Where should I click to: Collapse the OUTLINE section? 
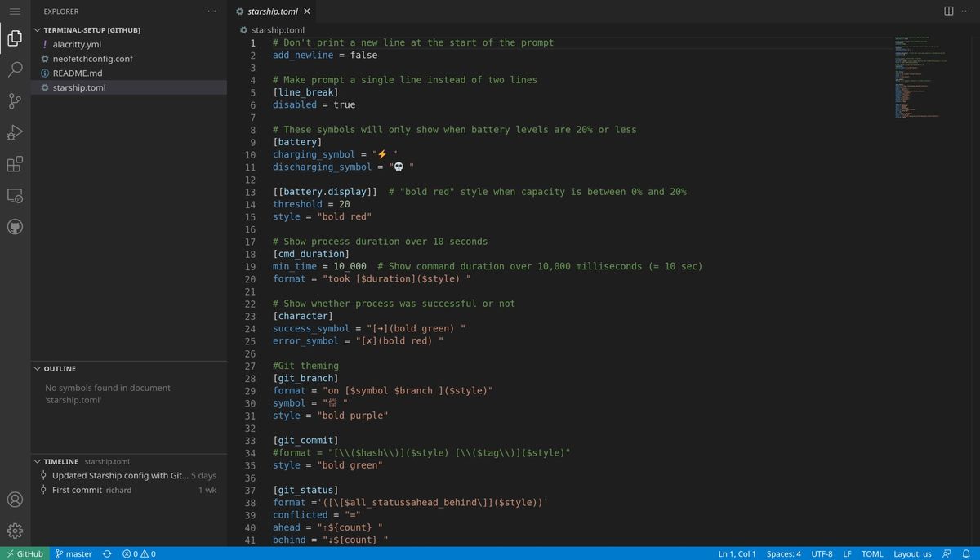(38, 368)
